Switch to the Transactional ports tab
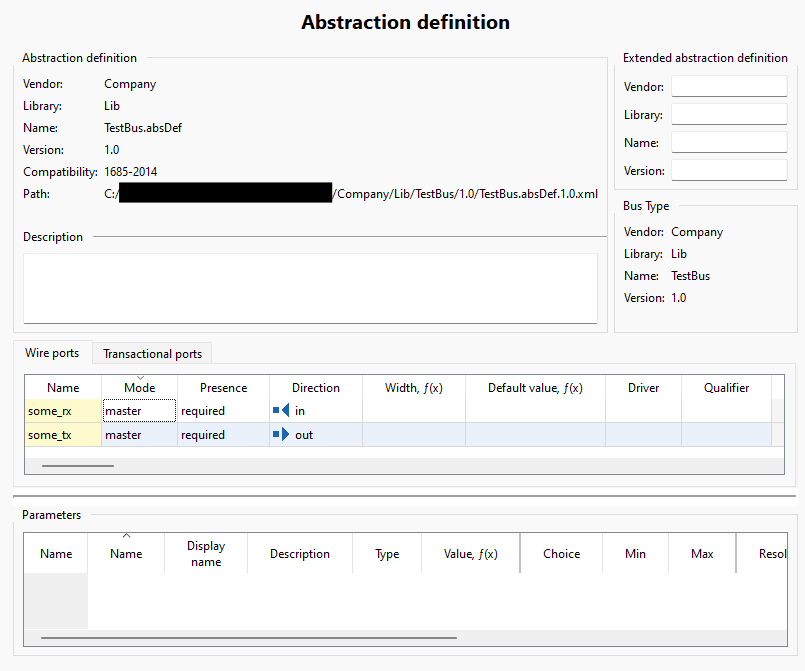This screenshot has width=805, height=671. click(x=152, y=354)
